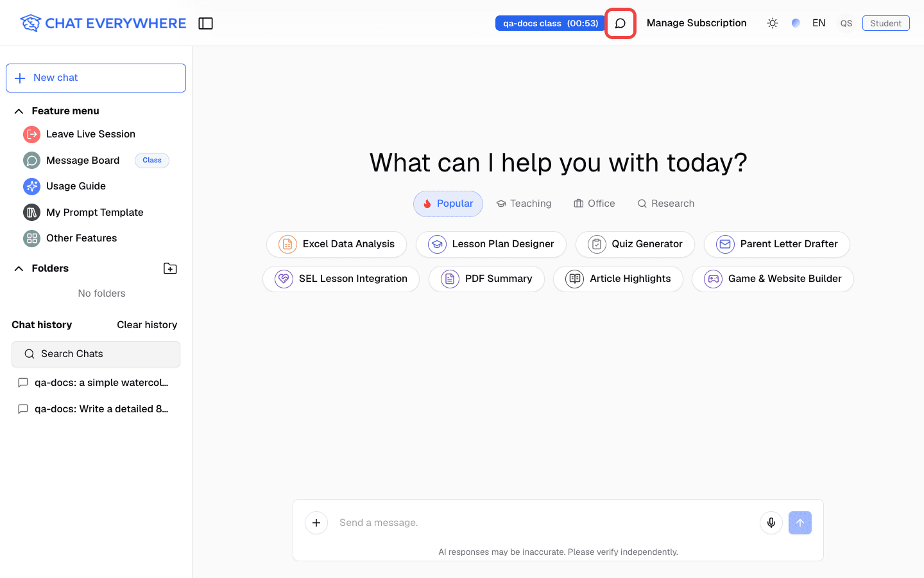Choose Lesson Plan Designer prompt
The height and width of the screenshot is (578, 924).
click(x=491, y=244)
